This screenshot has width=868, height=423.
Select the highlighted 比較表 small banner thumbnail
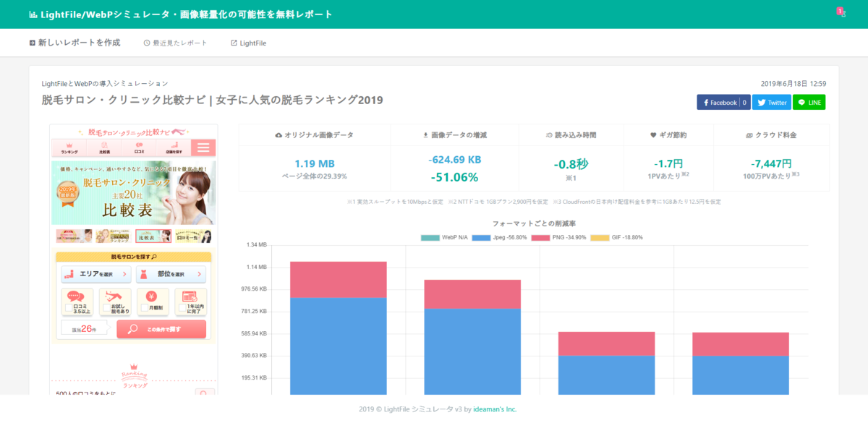click(153, 236)
